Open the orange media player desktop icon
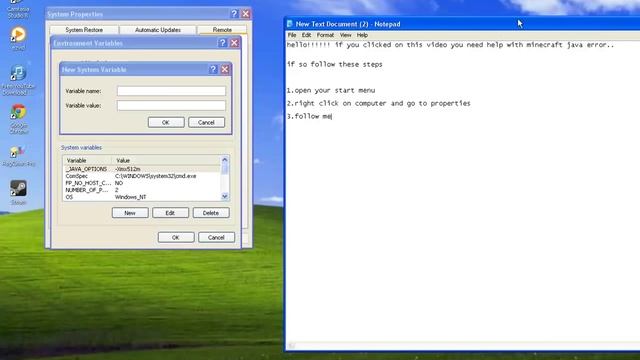Image resolution: width=640 pixels, height=360 pixels. pyautogui.click(x=18, y=38)
